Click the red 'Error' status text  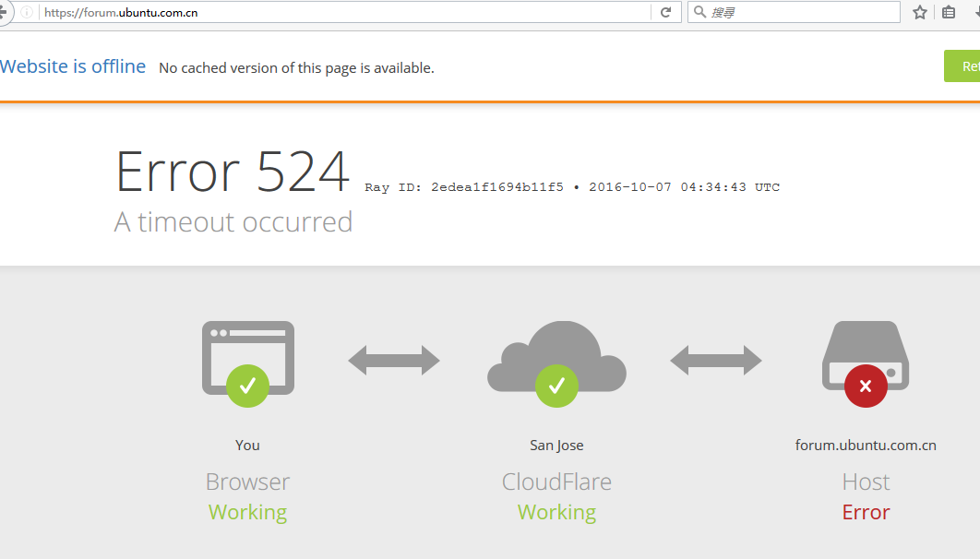(866, 512)
